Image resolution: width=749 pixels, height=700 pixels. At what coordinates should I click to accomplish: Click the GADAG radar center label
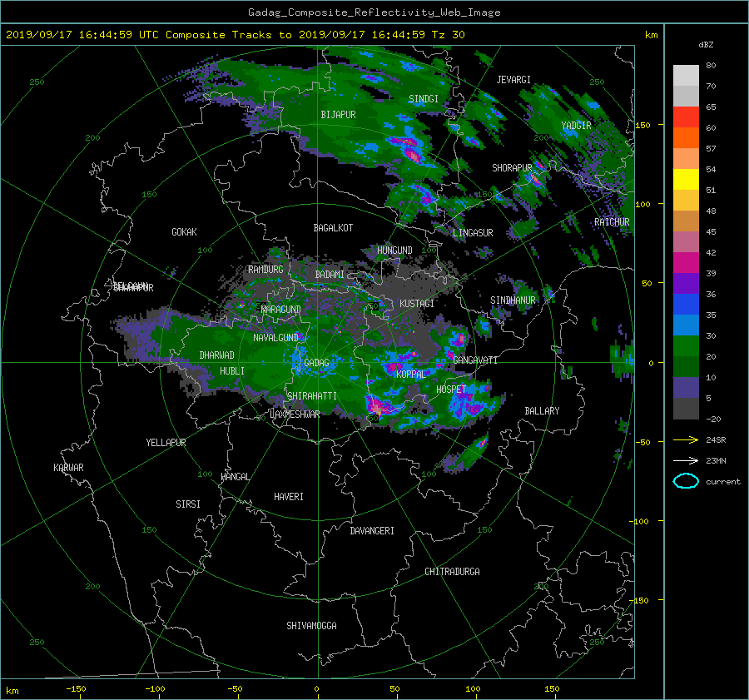pos(317,363)
